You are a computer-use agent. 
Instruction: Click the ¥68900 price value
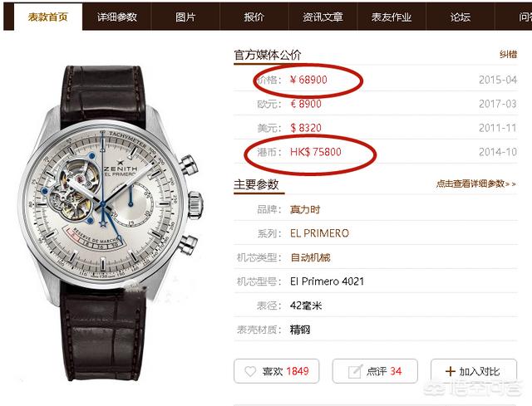(x=308, y=80)
